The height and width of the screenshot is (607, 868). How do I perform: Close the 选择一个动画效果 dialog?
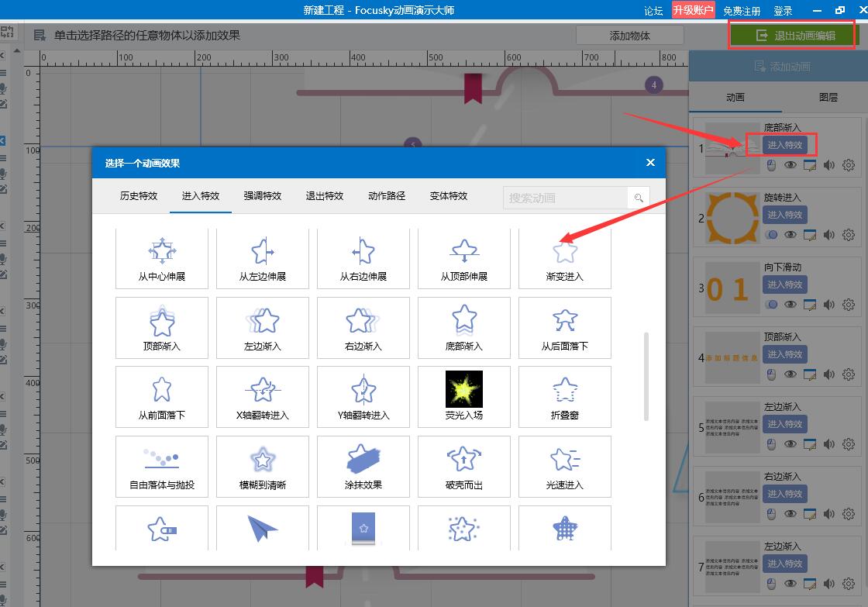(x=650, y=162)
